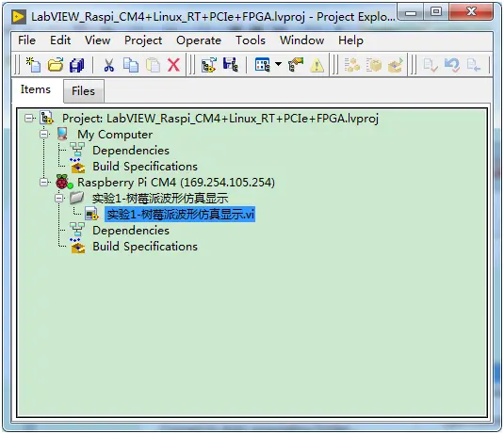
Task: Click the Filter Views toolbar icon
Action: click(263, 65)
